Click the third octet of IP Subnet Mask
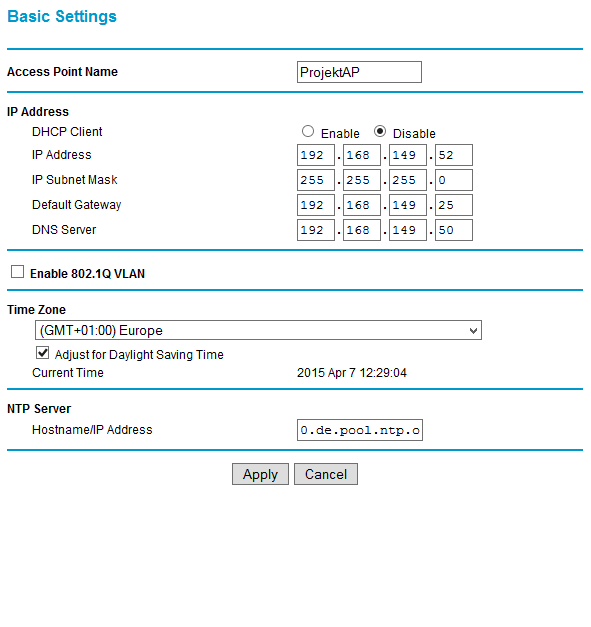591x627 pixels. pos(408,180)
